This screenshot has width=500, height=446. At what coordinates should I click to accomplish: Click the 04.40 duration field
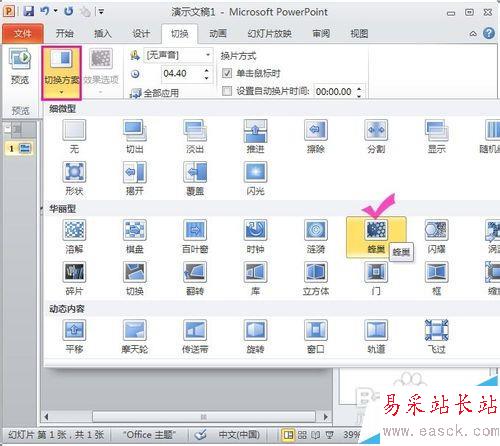coord(182,73)
